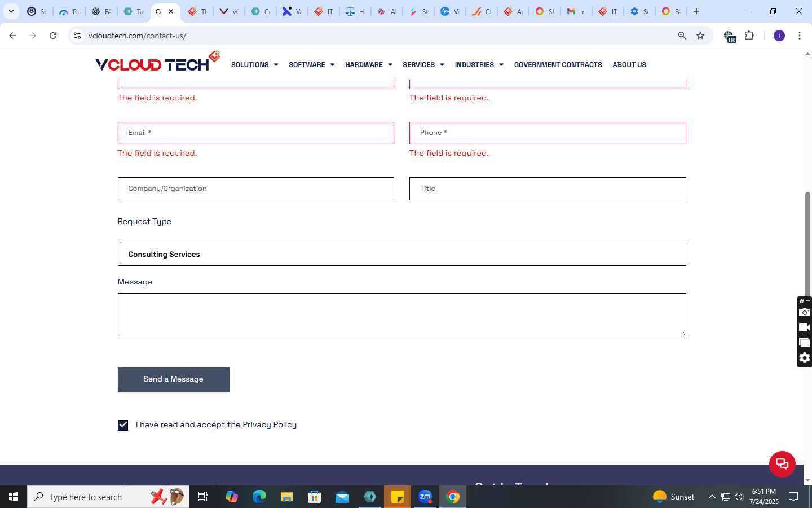The image size is (812, 508).
Task: Click the video record icon in side widget
Action: 805,327
